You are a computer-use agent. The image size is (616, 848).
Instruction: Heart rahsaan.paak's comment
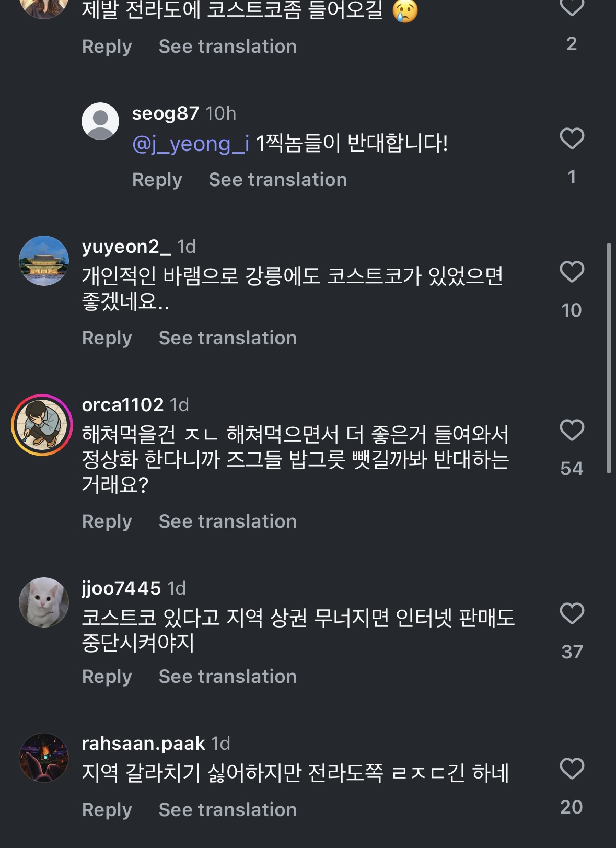click(572, 769)
